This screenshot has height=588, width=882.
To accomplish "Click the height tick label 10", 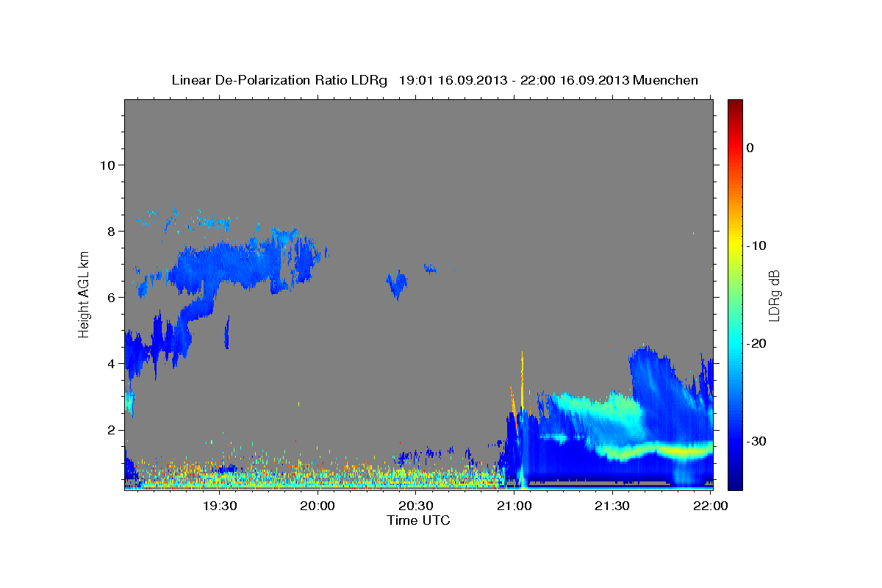I will pos(107,165).
